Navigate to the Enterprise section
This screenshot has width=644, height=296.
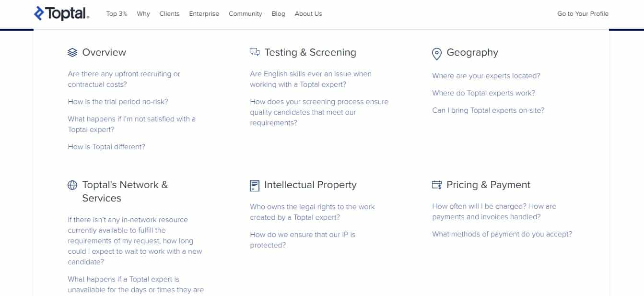tap(204, 14)
